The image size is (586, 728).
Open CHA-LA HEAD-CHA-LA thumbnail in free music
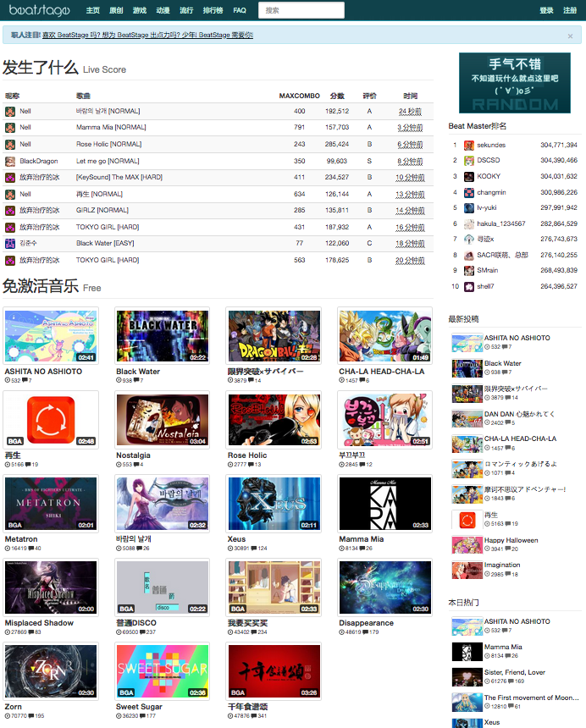point(385,336)
